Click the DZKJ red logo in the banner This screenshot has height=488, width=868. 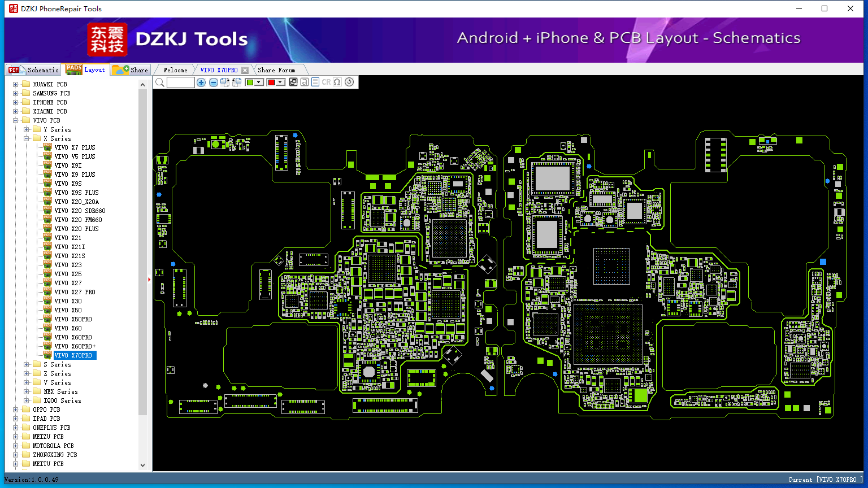point(107,39)
